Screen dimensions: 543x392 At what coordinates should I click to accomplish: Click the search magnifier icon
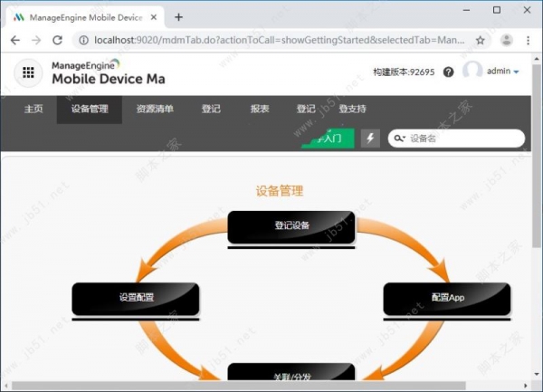tap(397, 139)
